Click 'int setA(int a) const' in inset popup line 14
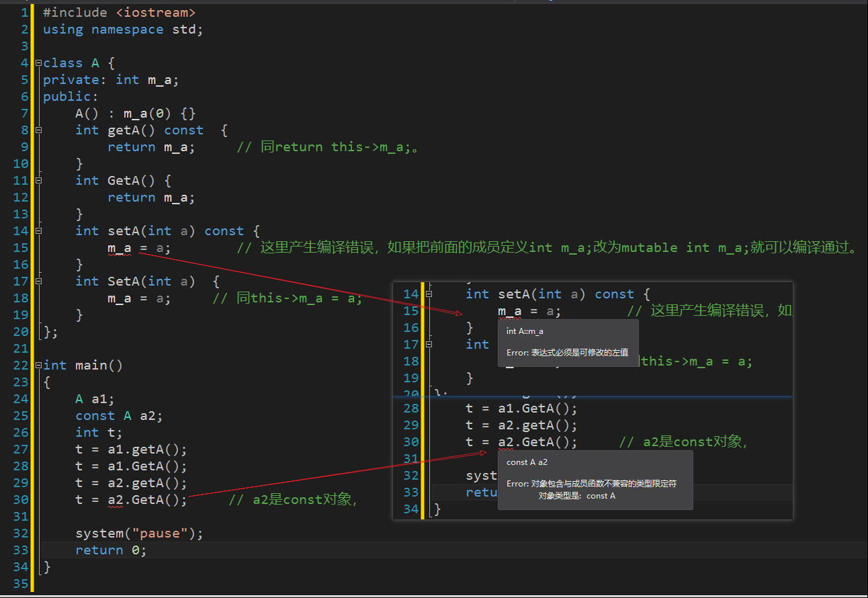This screenshot has height=598, width=868. click(550, 294)
